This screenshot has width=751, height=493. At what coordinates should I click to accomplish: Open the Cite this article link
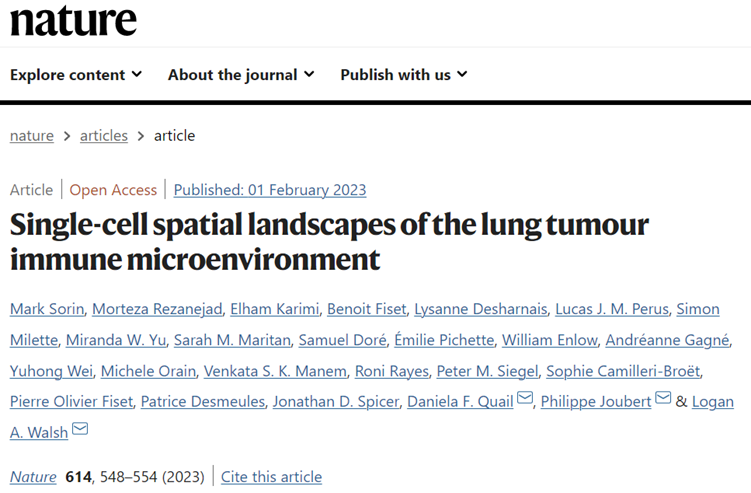pyautogui.click(x=272, y=477)
